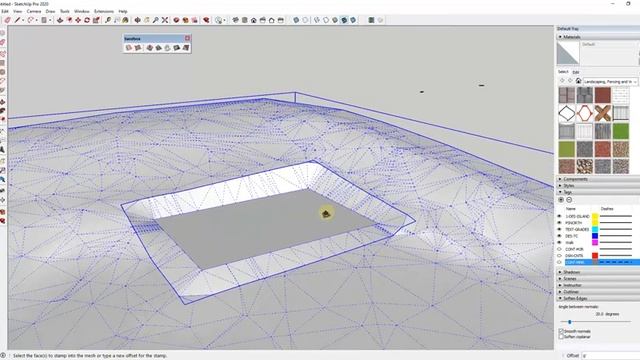The width and height of the screenshot is (640, 360).
Task: Select the Tape Measure tool
Action: [108, 20]
